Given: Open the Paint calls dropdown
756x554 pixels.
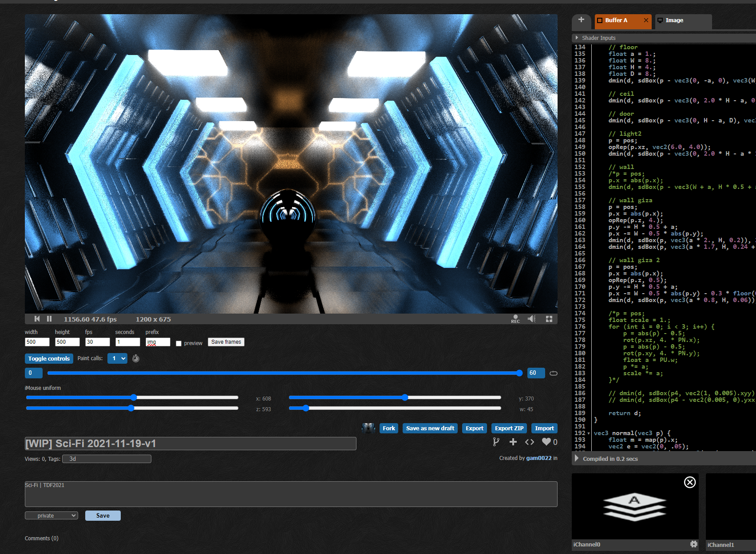Looking at the screenshot, I should 117,358.
